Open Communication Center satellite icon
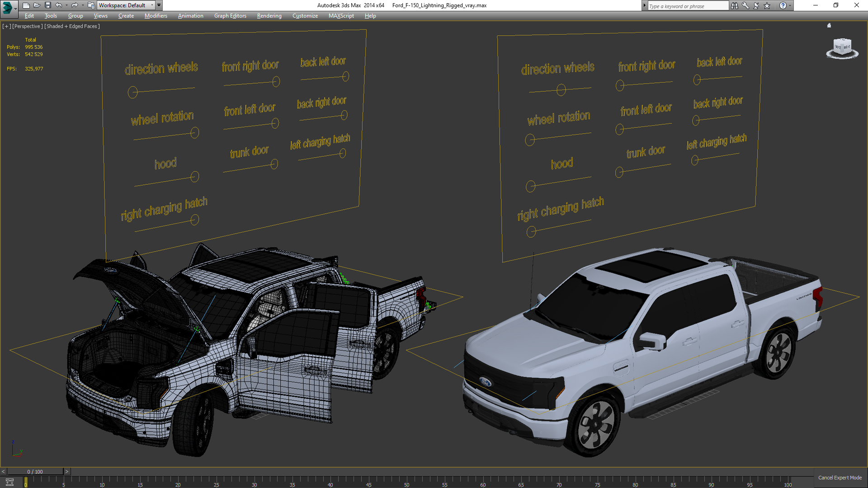Screen dimensions: 868x488 (756, 5)
